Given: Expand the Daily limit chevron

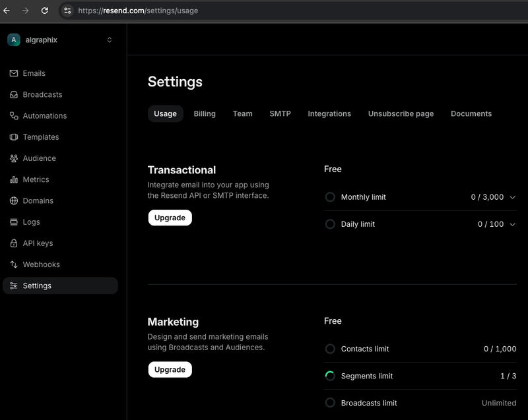Looking at the screenshot, I should (513, 224).
